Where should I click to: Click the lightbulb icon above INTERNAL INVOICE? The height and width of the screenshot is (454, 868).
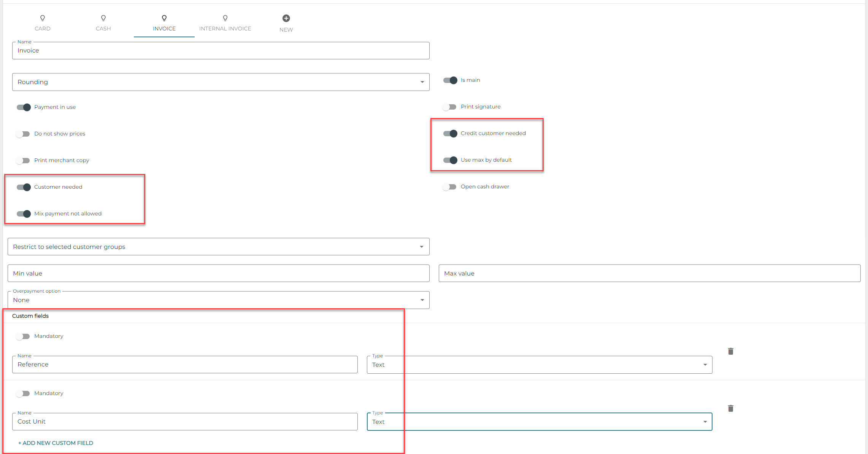(x=225, y=18)
